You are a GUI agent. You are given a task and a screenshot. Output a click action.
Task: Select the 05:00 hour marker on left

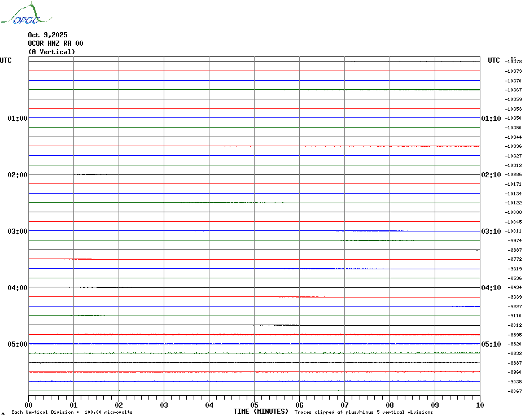[17, 344]
